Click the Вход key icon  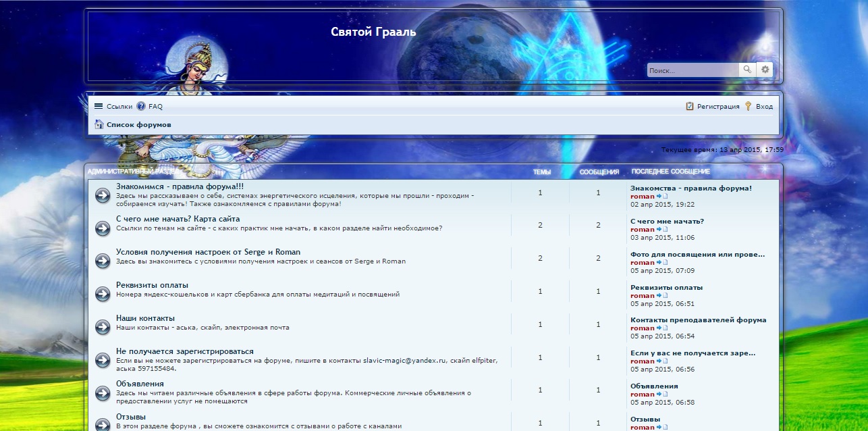[748, 106]
